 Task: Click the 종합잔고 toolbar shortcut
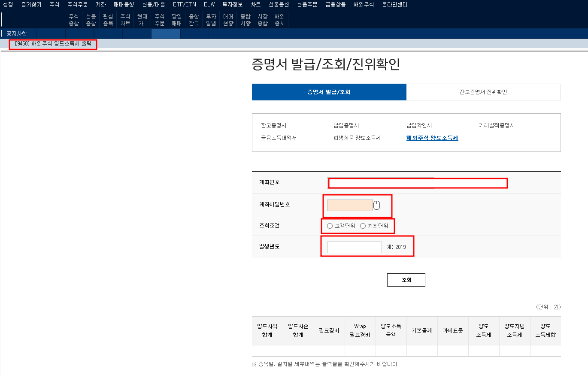point(194,20)
